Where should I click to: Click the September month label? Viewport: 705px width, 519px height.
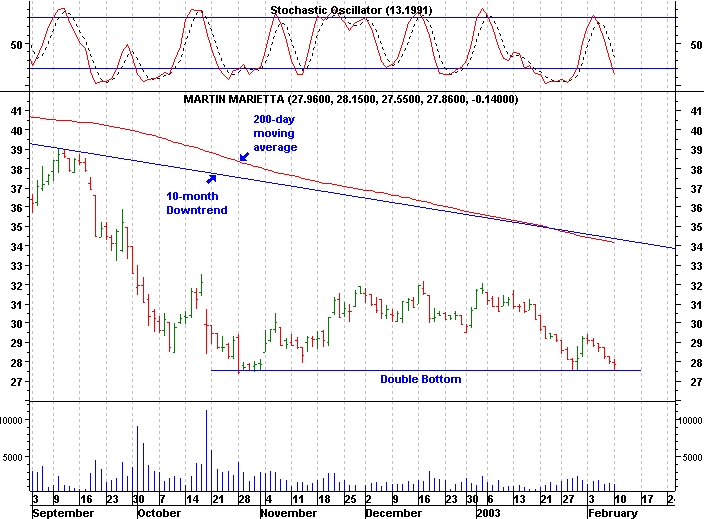[x=63, y=513]
